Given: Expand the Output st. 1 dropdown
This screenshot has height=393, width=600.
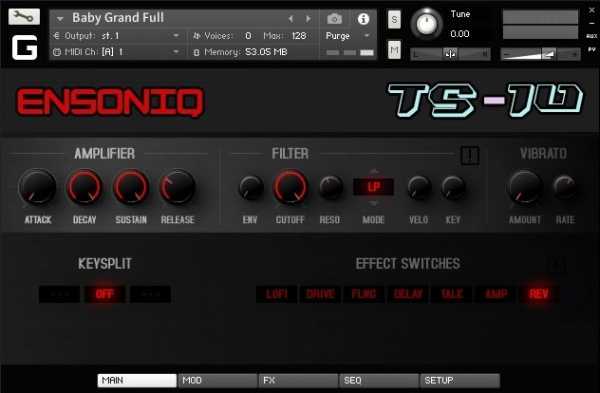Looking at the screenshot, I should 176,36.
